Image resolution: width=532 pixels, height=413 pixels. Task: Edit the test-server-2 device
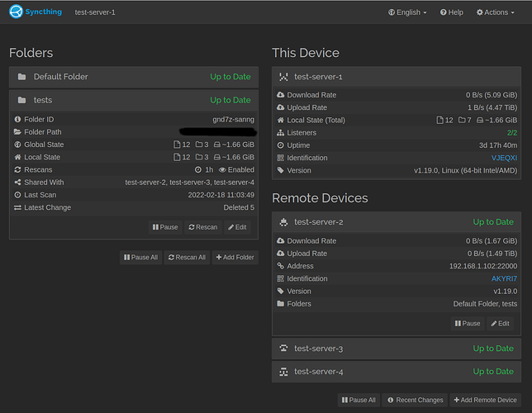click(x=500, y=324)
